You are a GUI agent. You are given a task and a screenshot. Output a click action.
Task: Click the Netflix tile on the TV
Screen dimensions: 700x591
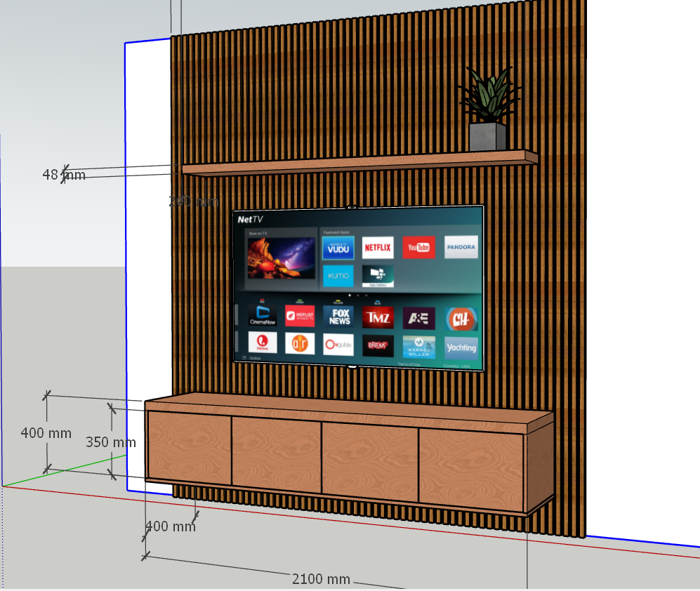pyautogui.click(x=378, y=248)
